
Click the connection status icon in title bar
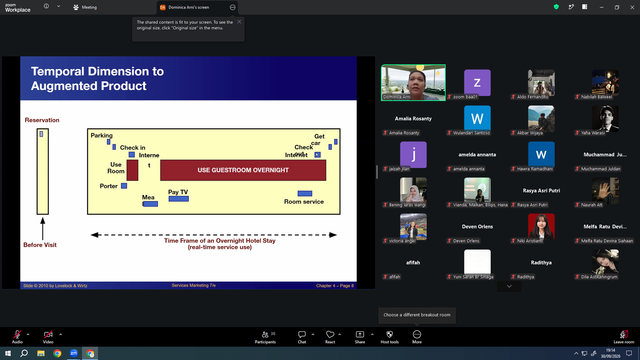click(571, 7)
